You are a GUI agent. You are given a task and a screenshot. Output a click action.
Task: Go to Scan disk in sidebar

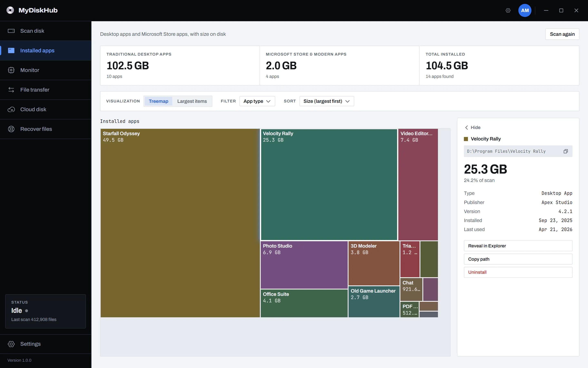pyautogui.click(x=46, y=31)
